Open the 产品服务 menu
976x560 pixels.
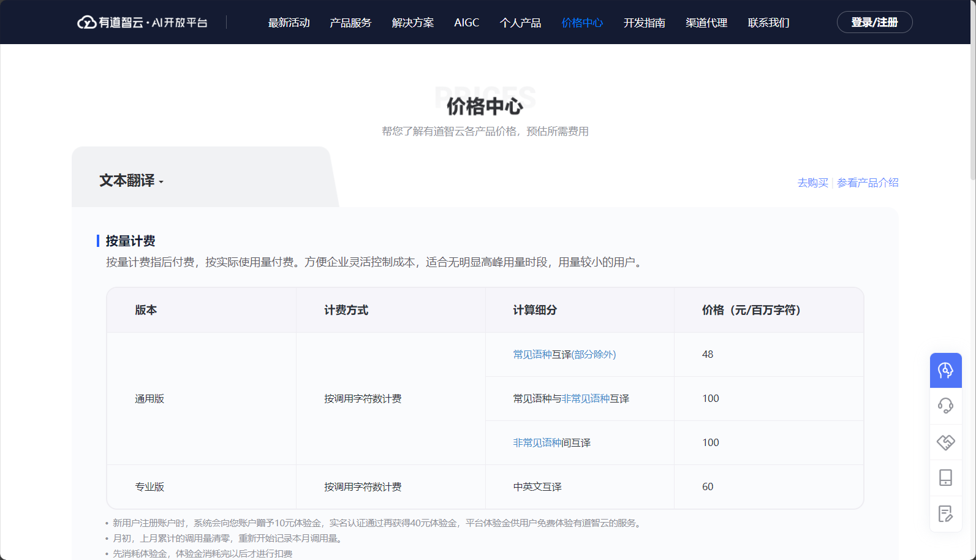click(350, 23)
